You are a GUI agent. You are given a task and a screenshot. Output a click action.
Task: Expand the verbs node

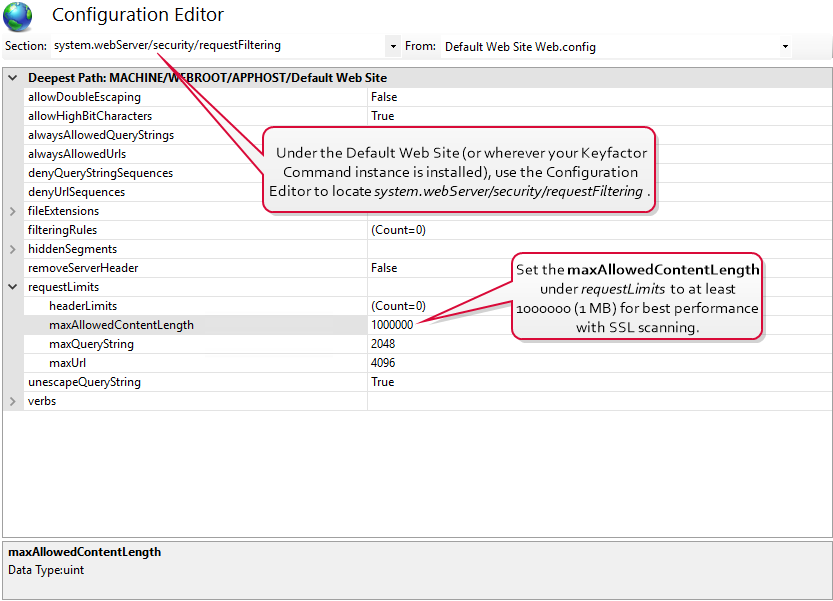13,401
